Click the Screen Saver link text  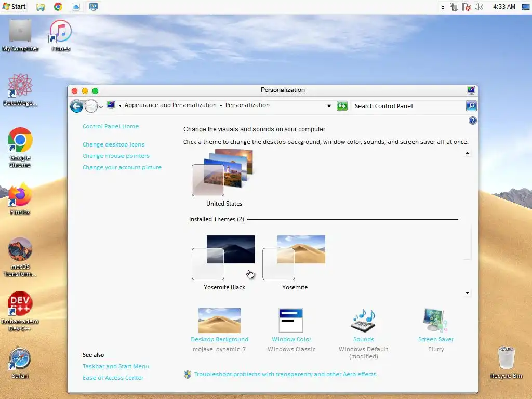point(436,339)
